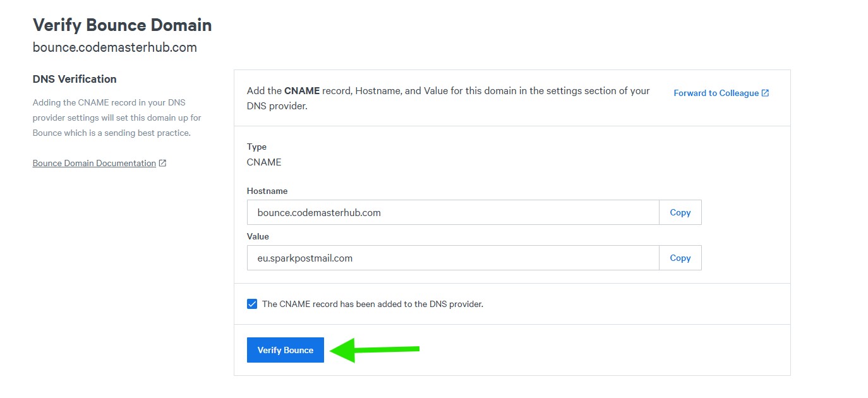Click the CNAME text under Type
This screenshot has width=868, height=398.
(x=264, y=162)
